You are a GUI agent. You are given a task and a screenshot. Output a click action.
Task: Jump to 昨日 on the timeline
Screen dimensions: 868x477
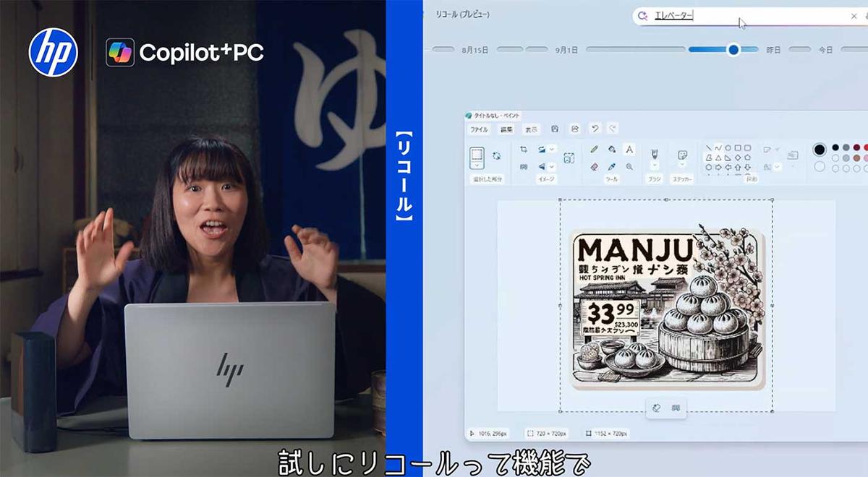773,51
